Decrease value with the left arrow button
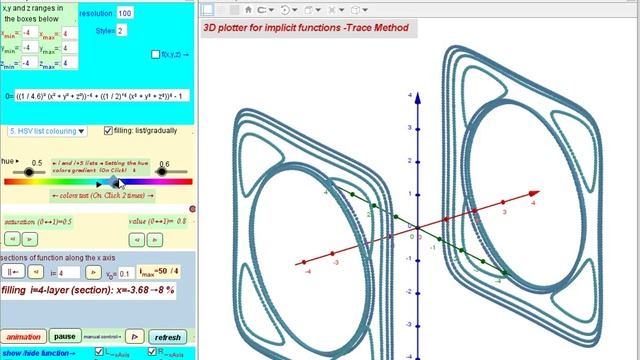 point(137,240)
